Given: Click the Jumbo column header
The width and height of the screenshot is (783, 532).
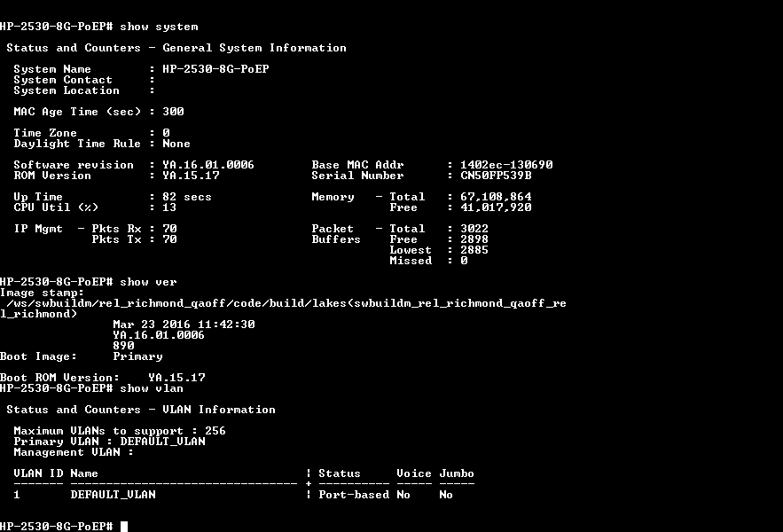Looking at the screenshot, I should (457, 473).
